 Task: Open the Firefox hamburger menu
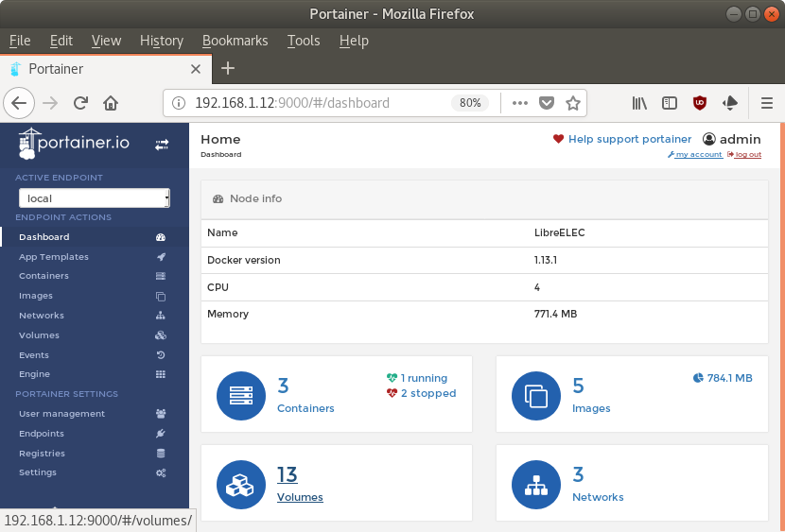point(766,103)
